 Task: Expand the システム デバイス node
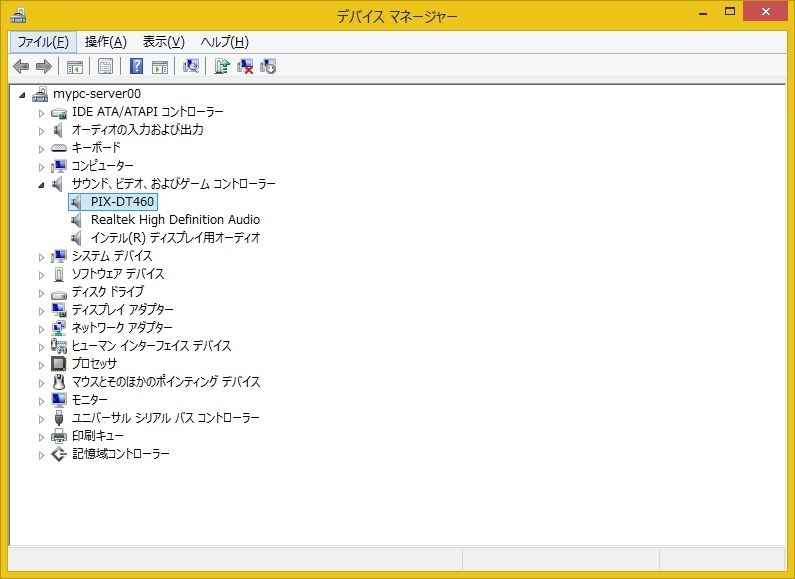coord(42,257)
